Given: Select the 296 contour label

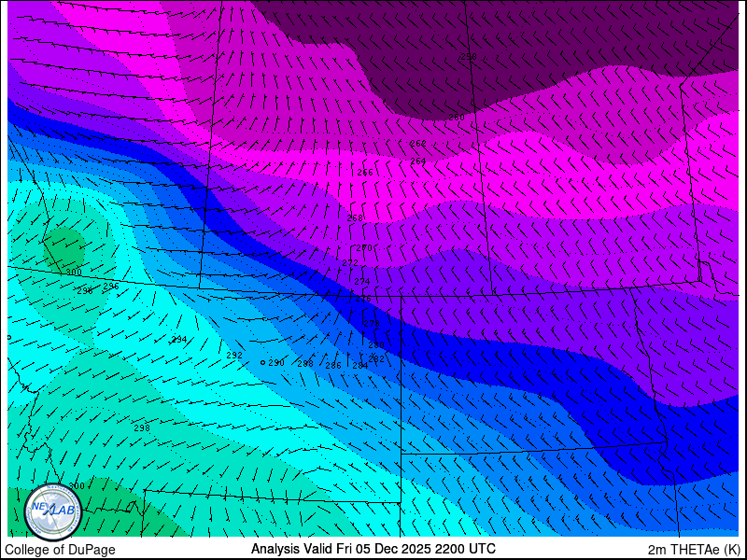Looking at the screenshot, I should (111, 287).
